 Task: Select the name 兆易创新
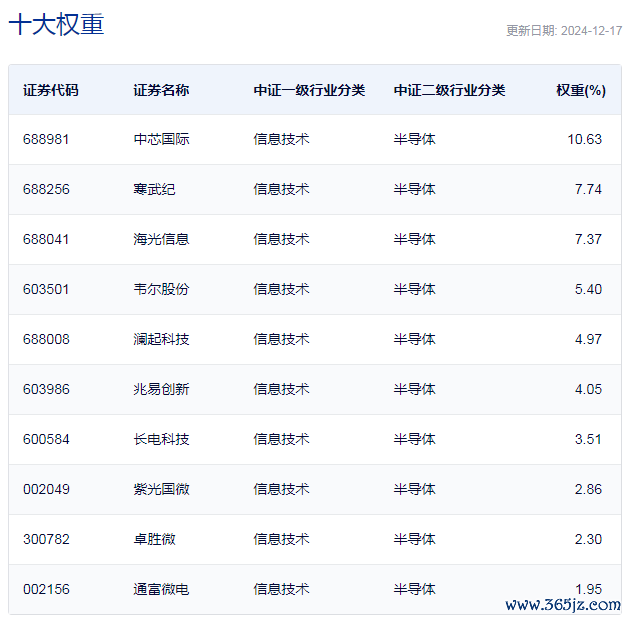[161, 389]
